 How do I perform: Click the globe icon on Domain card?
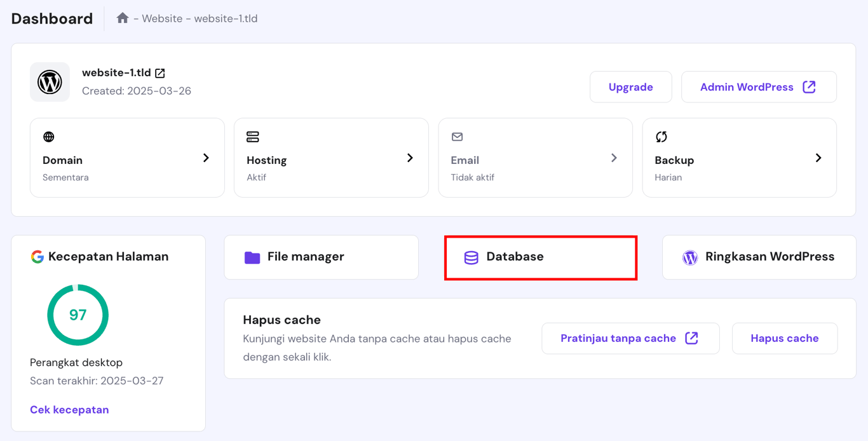coord(49,137)
